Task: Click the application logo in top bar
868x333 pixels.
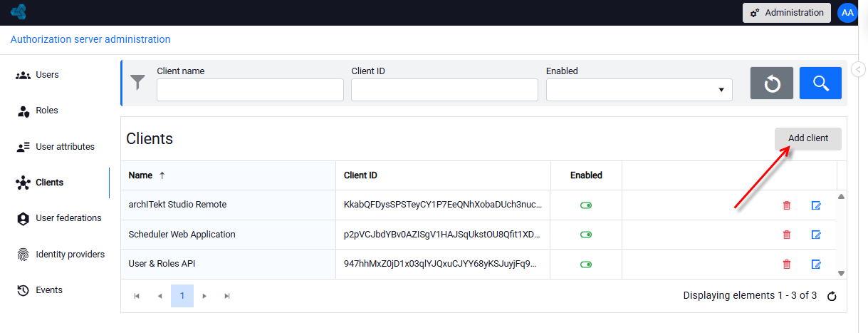Action: tap(19, 12)
